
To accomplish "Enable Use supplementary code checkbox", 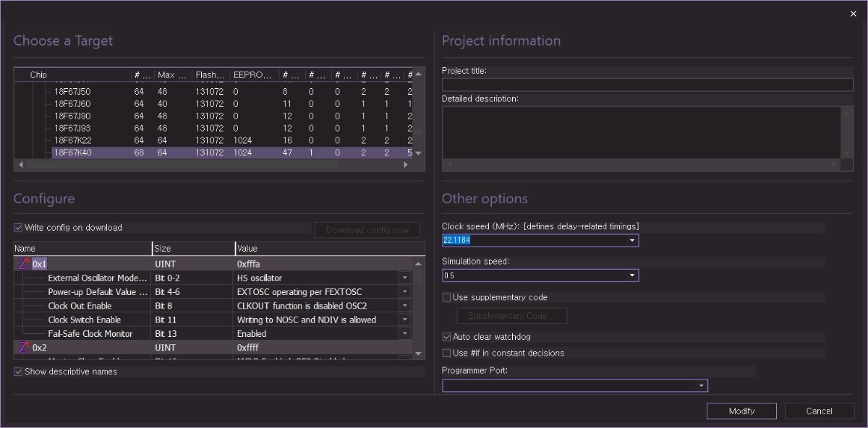I will (446, 297).
